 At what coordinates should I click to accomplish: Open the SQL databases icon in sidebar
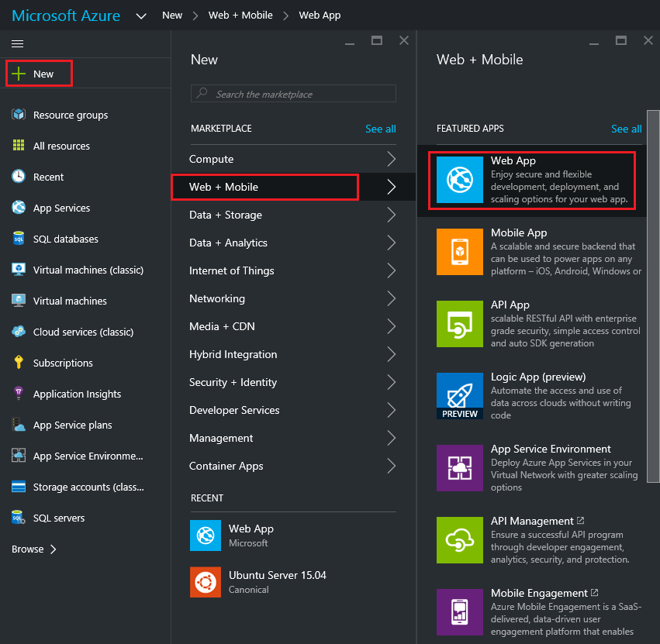pos(19,239)
